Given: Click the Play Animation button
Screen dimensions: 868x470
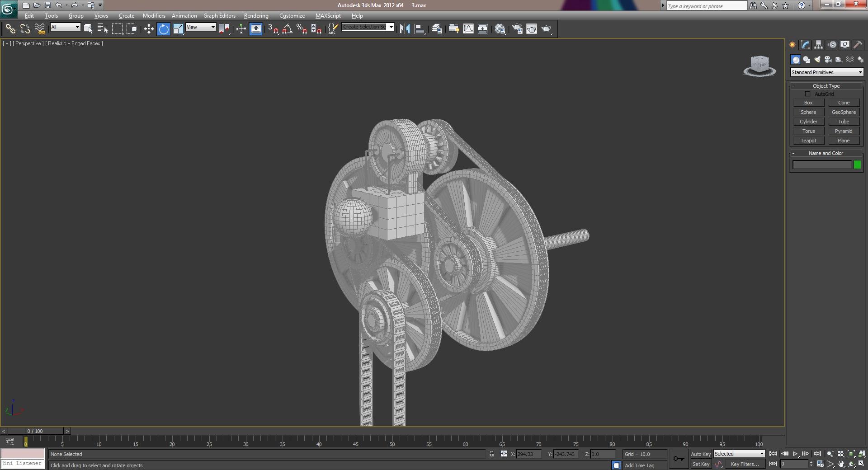Looking at the screenshot, I should [795, 454].
